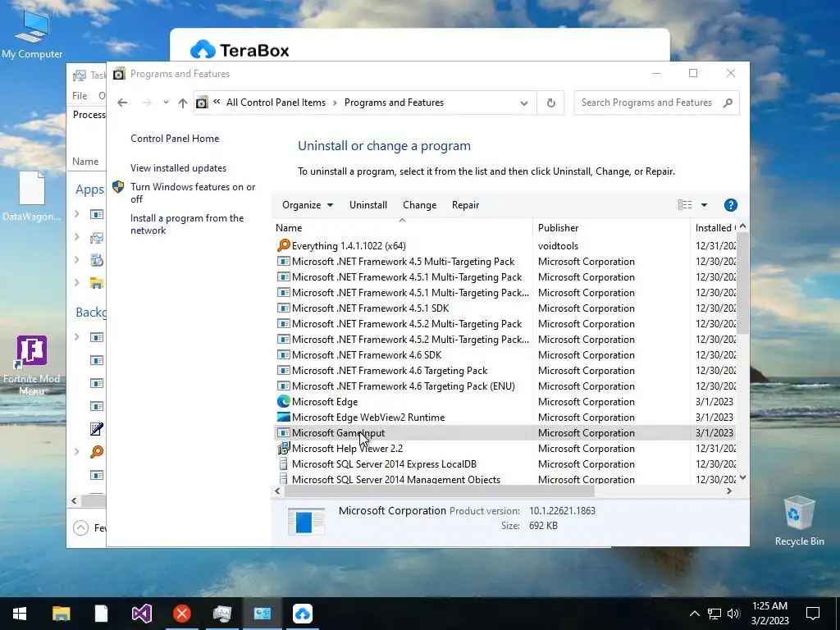Open the recent locations dropdown arrow
The image size is (840, 630).
[166, 103]
